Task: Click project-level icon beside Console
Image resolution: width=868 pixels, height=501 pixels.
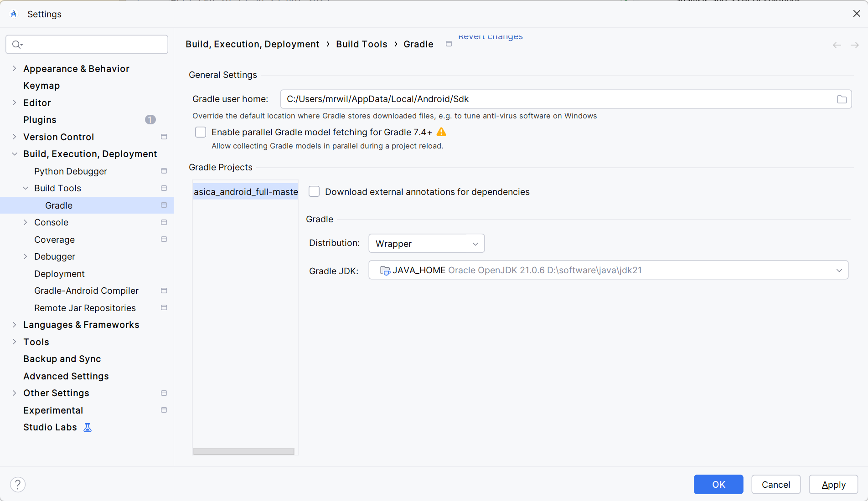Action: point(164,222)
